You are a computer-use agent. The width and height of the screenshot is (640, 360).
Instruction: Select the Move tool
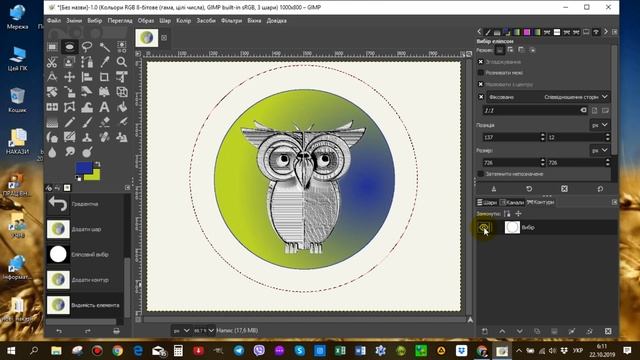(x=69, y=77)
